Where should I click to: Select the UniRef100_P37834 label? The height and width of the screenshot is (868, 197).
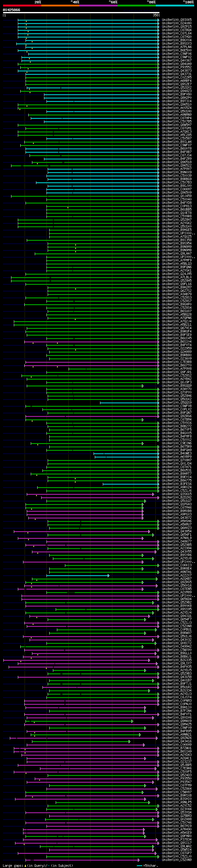[177, 840]
